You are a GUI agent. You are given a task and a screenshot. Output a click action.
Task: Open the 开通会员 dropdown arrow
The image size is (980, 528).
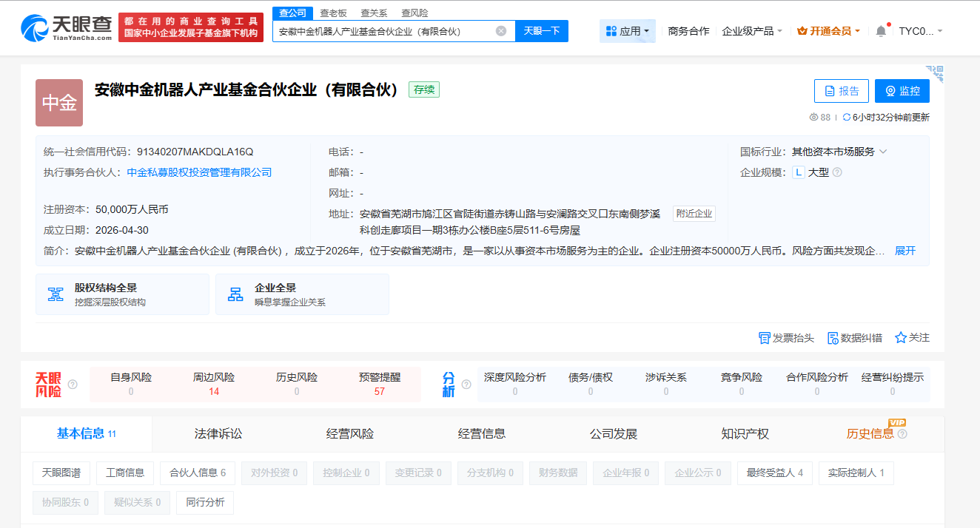click(857, 31)
